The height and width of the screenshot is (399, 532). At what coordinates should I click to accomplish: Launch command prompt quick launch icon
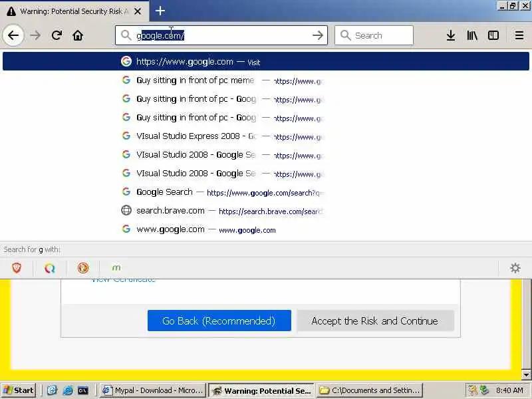click(x=83, y=390)
